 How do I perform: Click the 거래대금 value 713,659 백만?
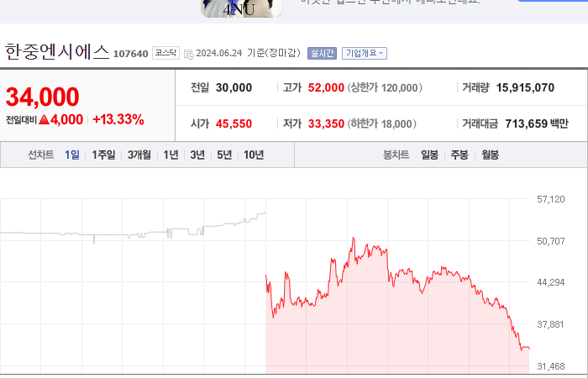click(537, 123)
